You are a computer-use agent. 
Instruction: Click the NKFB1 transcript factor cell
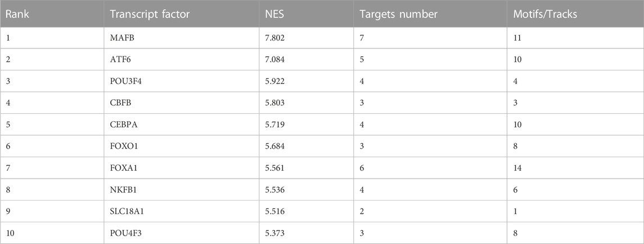point(182,189)
